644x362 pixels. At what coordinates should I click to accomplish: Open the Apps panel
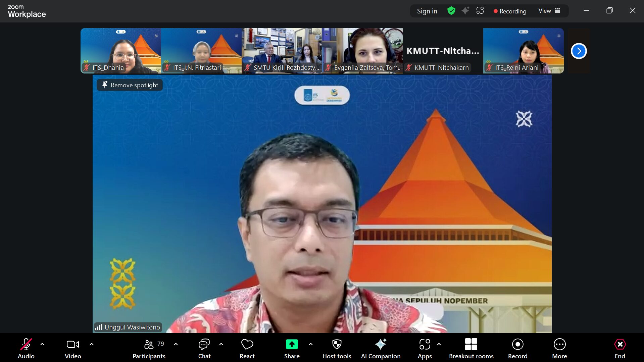(x=425, y=348)
